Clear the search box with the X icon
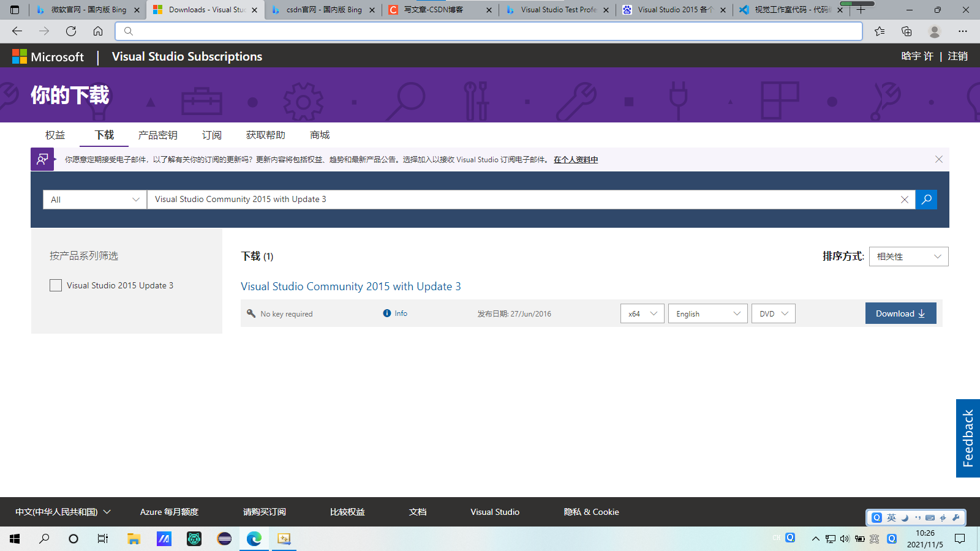 point(905,199)
